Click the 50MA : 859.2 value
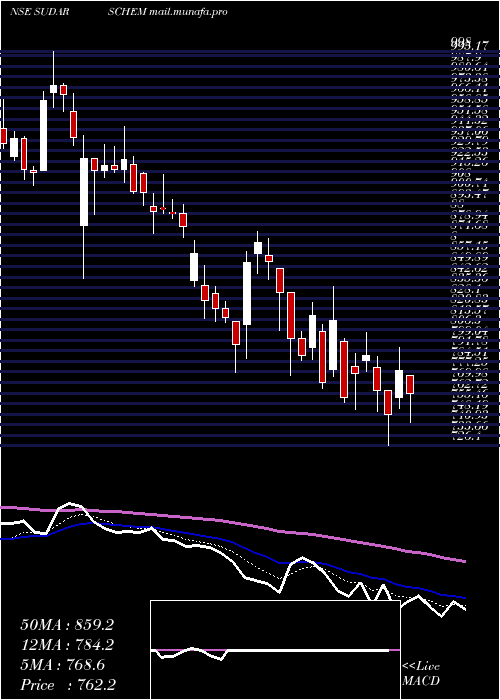500x700 pixels. (67, 625)
